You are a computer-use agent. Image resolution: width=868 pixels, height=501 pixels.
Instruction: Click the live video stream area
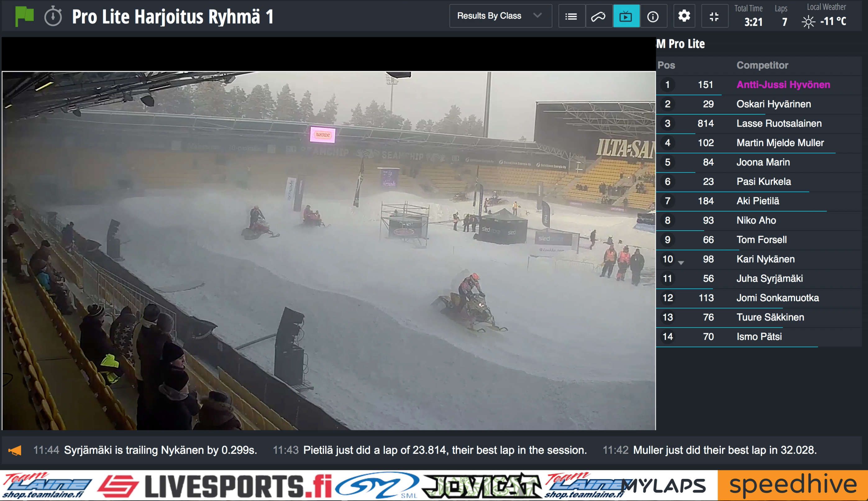coord(328,251)
